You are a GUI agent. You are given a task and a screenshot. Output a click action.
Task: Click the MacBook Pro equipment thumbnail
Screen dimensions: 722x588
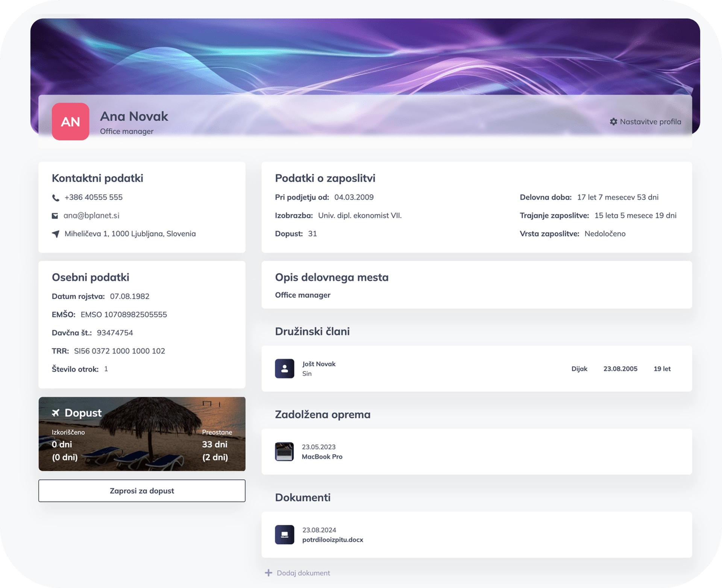click(x=284, y=451)
